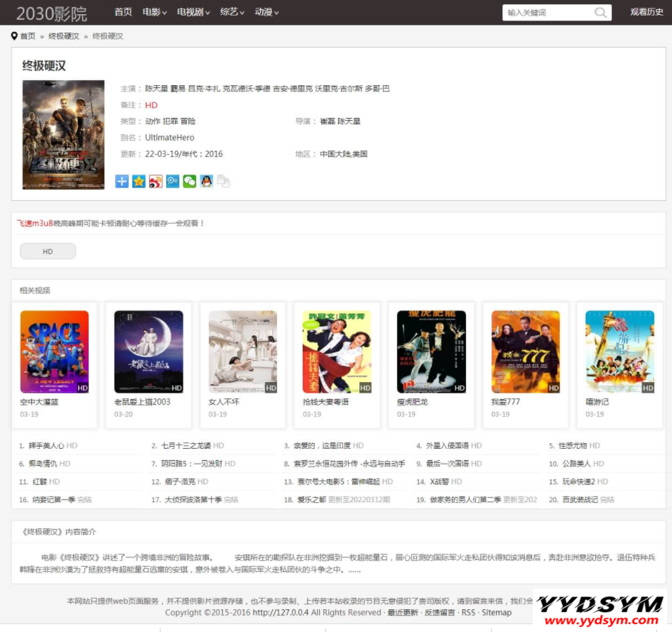Click the blue plus share icon
Image resolution: width=672 pixels, height=632 pixels.
121,181
